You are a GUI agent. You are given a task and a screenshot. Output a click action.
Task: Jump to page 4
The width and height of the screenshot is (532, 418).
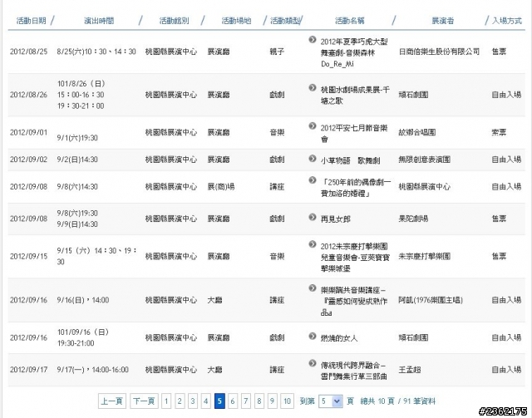coord(206,401)
